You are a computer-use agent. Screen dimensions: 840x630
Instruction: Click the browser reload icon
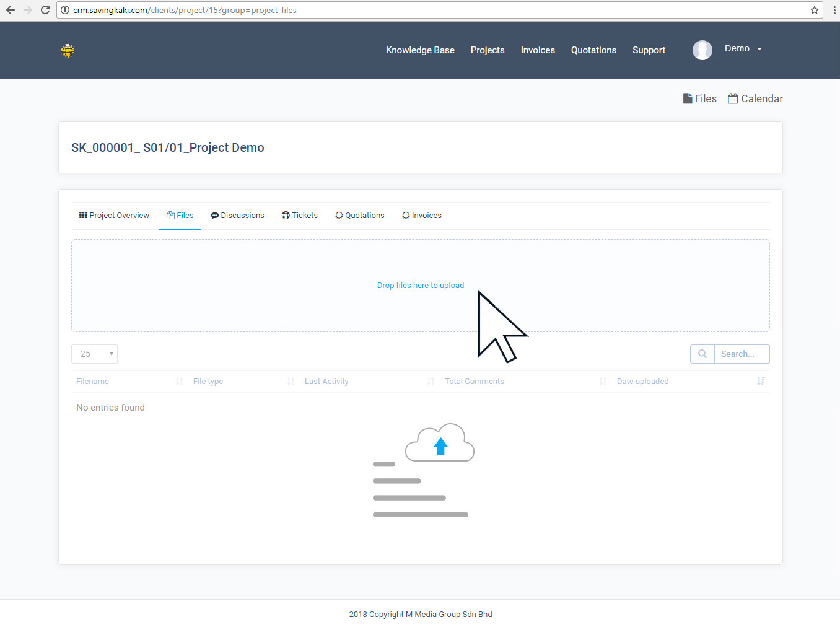(x=45, y=10)
